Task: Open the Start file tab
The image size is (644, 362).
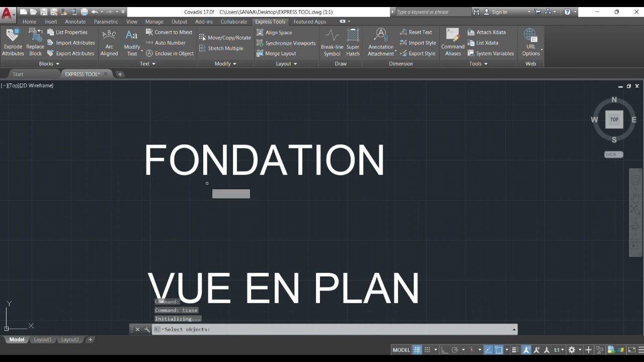Action: tap(18, 74)
